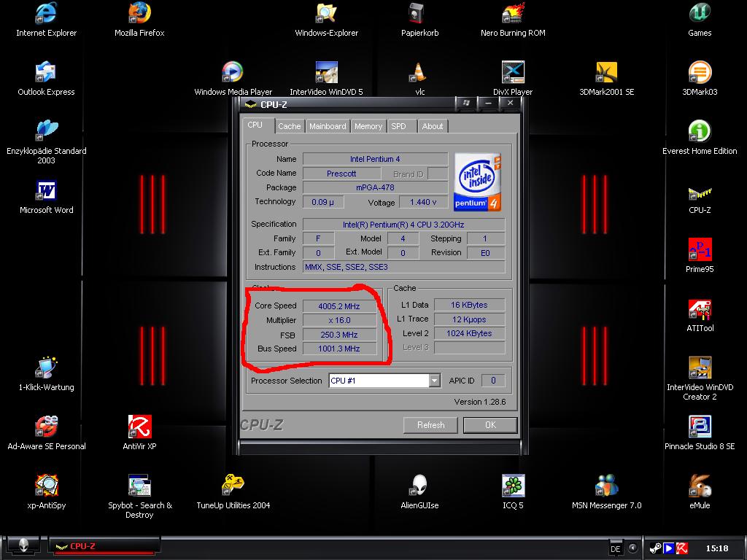Launch MSN Messenger 7.0 icon

[606, 486]
